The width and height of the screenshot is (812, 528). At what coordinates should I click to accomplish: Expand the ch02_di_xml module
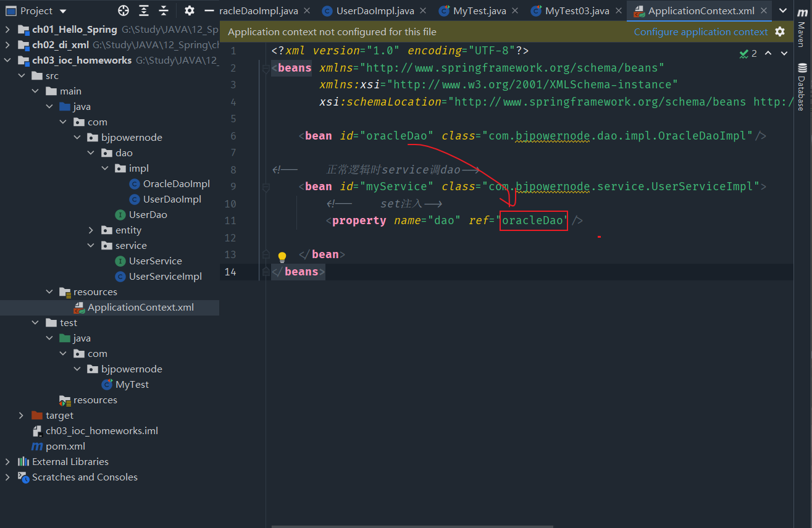pos(7,44)
